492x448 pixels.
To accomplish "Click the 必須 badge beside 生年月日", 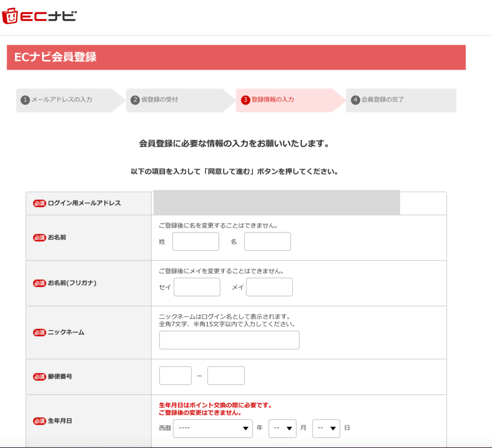I will tap(39, 421).
